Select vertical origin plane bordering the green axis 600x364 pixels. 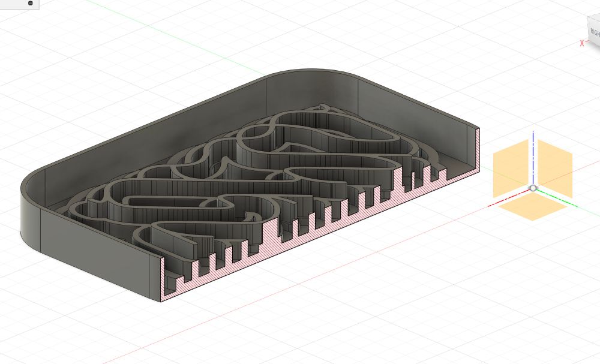pos(555,169)
